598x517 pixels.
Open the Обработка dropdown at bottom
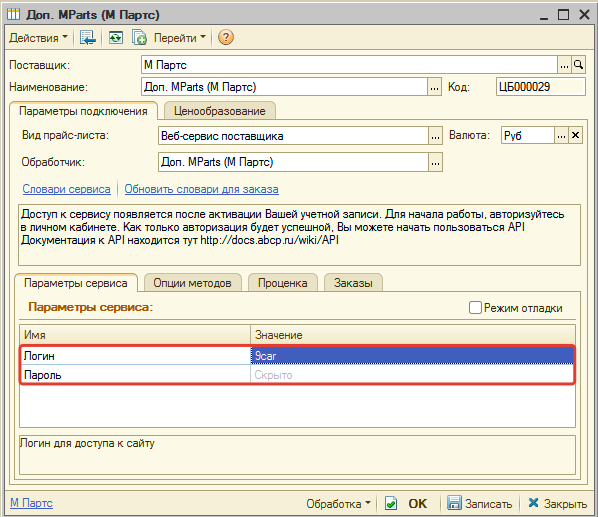click(x=338, y=504)
